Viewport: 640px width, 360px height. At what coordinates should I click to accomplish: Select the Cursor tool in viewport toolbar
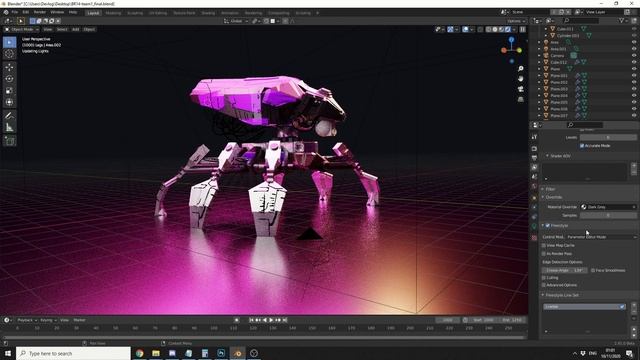[x=9, y=54]
